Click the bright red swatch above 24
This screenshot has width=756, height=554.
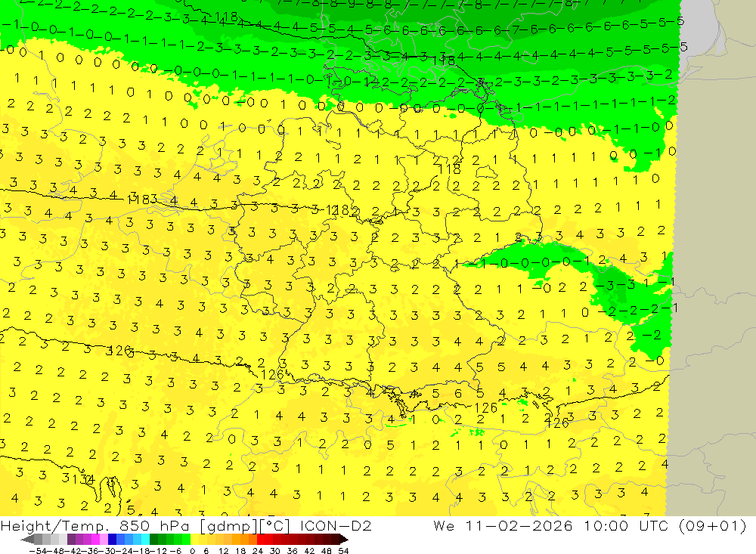(x=261, y=539)
